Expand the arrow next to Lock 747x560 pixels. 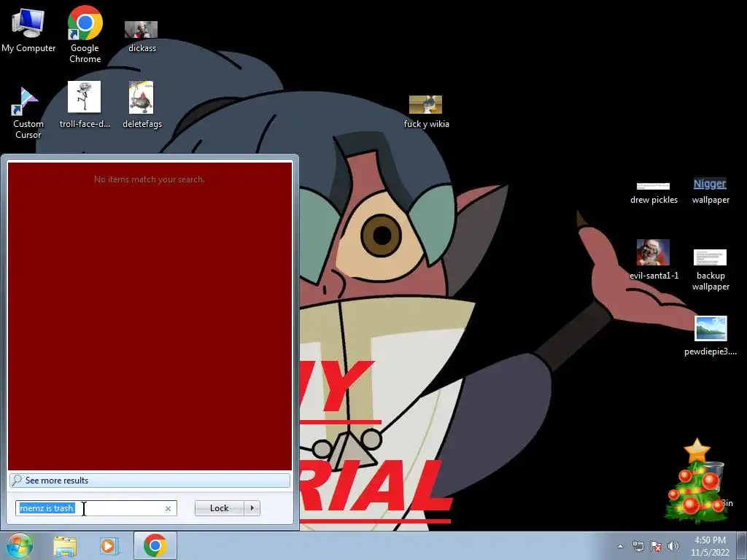point(252,508)
